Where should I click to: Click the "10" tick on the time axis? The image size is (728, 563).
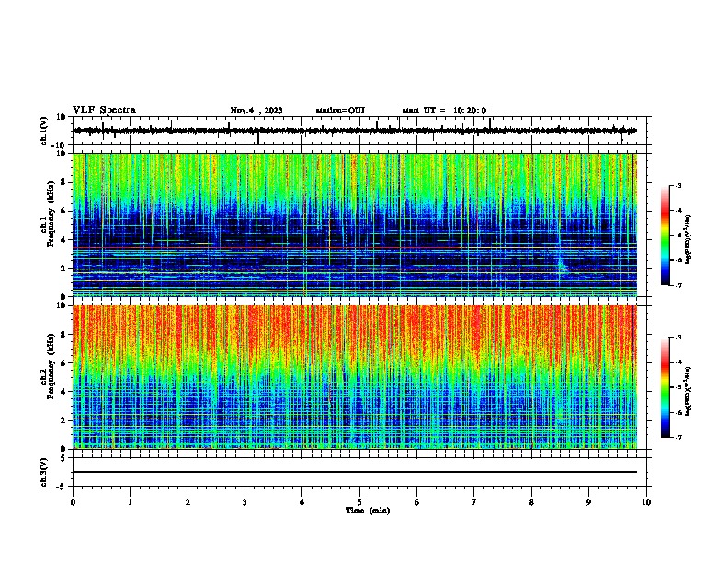point(646,502)
